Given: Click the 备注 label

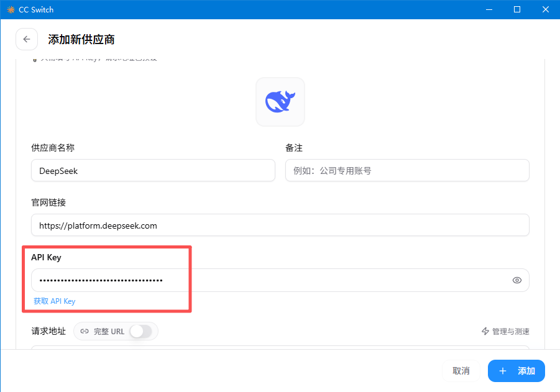Looking at the screenshot, I should pyautogui.click(x=294, y=148).
